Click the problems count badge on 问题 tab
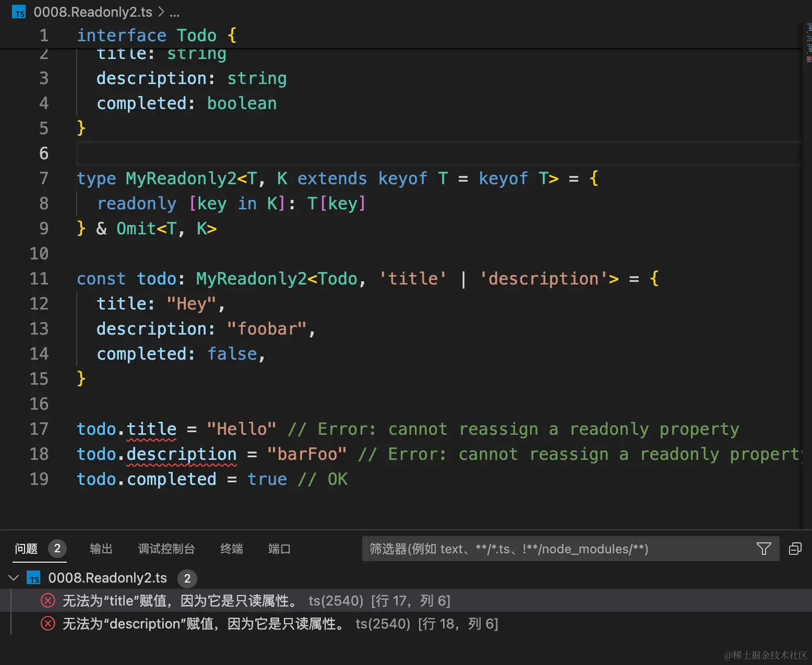 (x=57, y=549)
